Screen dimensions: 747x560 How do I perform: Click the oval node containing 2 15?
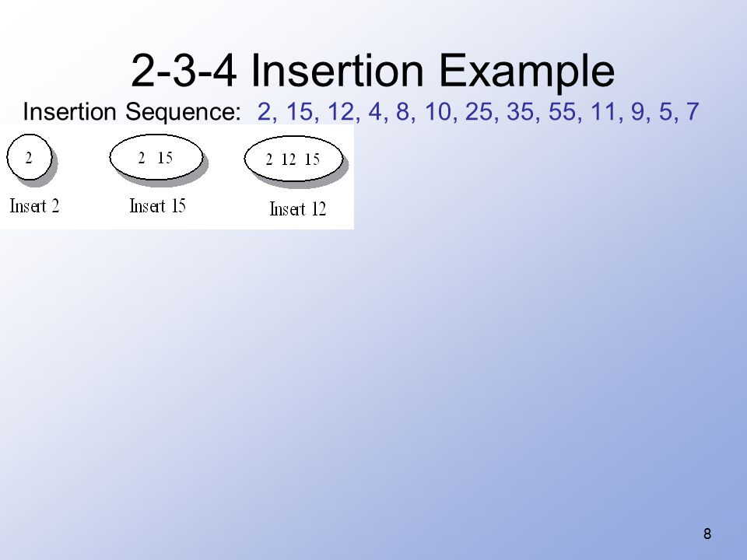pyautogui.click(x=156, y=157)
